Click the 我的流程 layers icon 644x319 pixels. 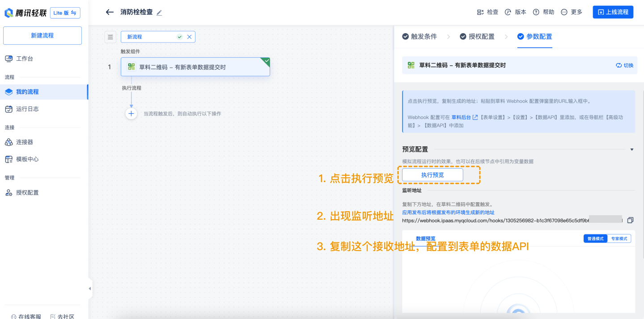[x=8, y=92]
